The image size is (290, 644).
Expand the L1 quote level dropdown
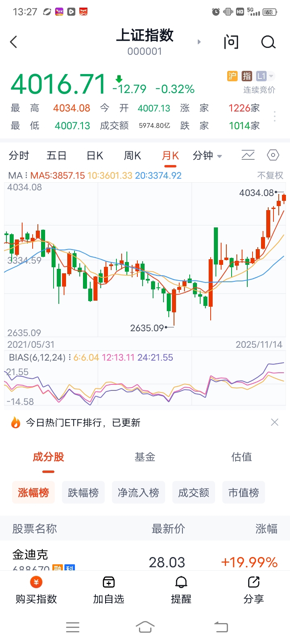[265, 76]
